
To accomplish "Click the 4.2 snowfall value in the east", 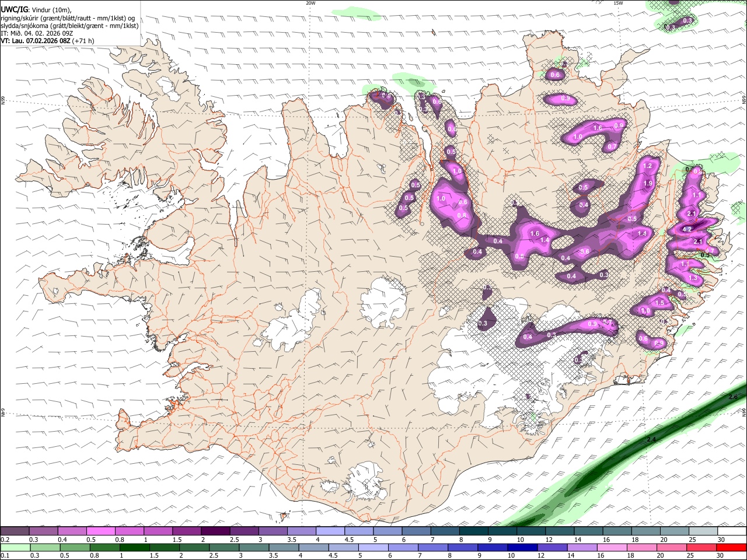I will [x=687, y=230].
